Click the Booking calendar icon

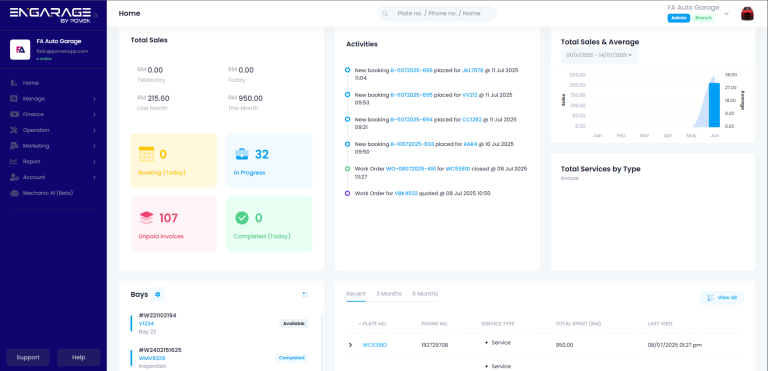point(146,154)
